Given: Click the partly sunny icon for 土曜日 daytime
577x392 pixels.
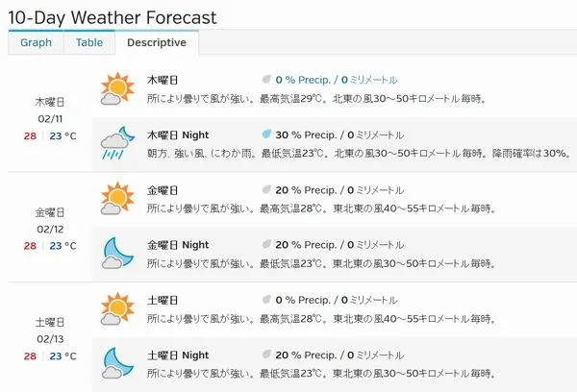Looking at the screenshot, I should [117, 309].
